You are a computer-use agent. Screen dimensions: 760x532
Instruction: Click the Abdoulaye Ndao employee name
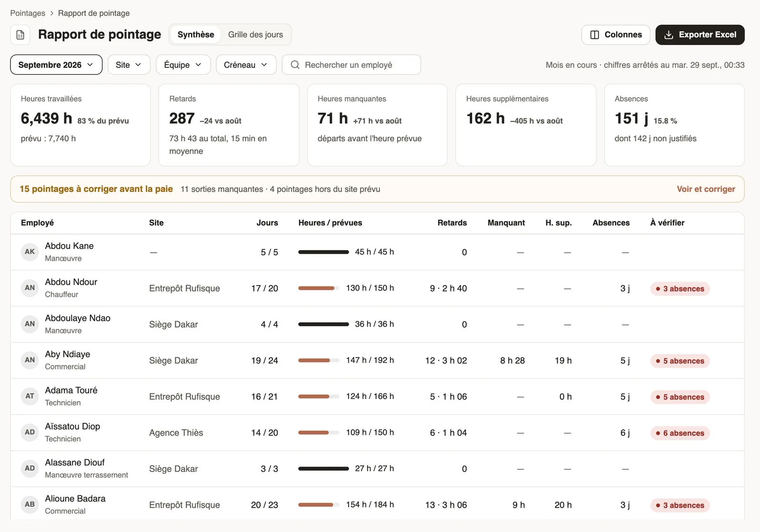78,318
